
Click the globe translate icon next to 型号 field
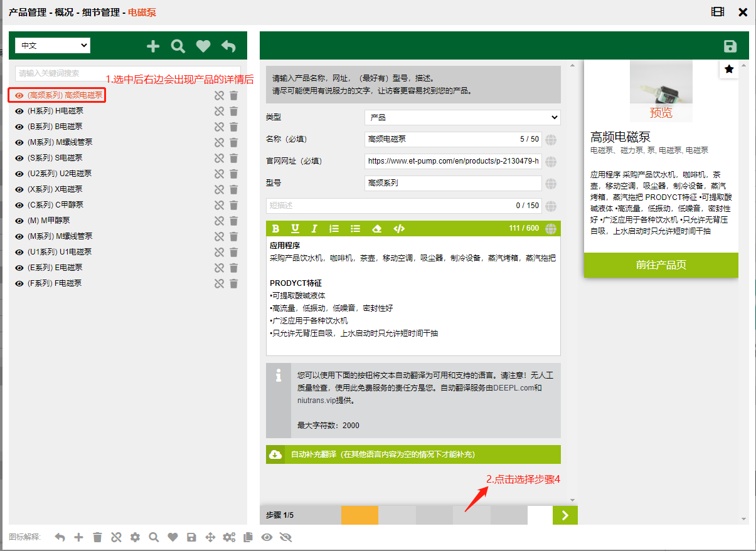click(551, 184)
